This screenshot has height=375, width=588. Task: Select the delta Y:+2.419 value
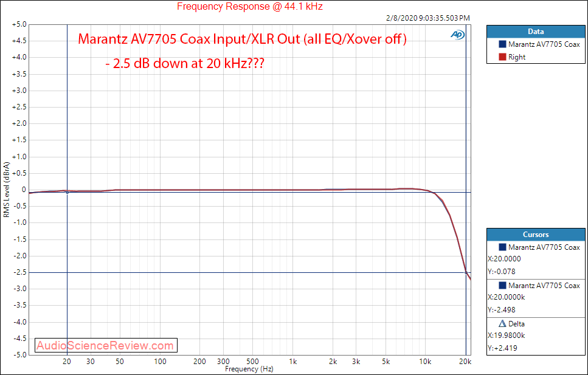[502, 348]
